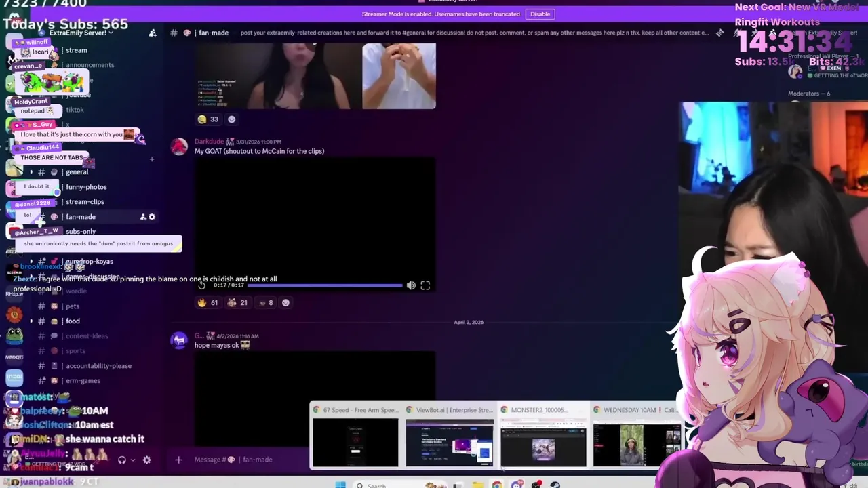Viewport: 868px width, 488px height.
Task: Toggle deafen headphones icon in user panel
Action: click(122, 460)
